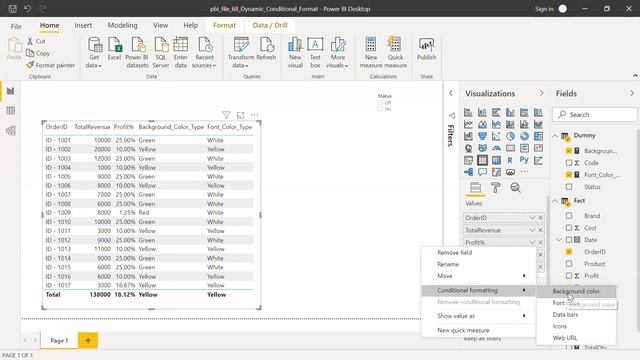Image resolution: width=640 pixels, height=360 pixels.
Task: Select the Funnel visualization icon
Action: (482, 136)
